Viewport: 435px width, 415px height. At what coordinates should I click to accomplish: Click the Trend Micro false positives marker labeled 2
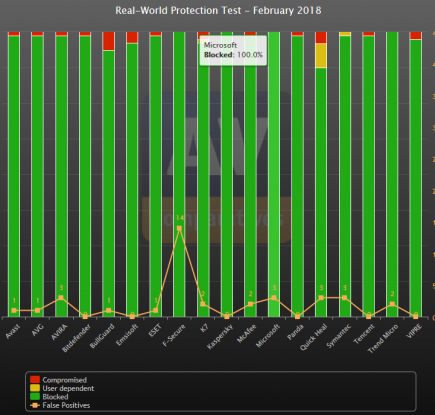point(392,304)
